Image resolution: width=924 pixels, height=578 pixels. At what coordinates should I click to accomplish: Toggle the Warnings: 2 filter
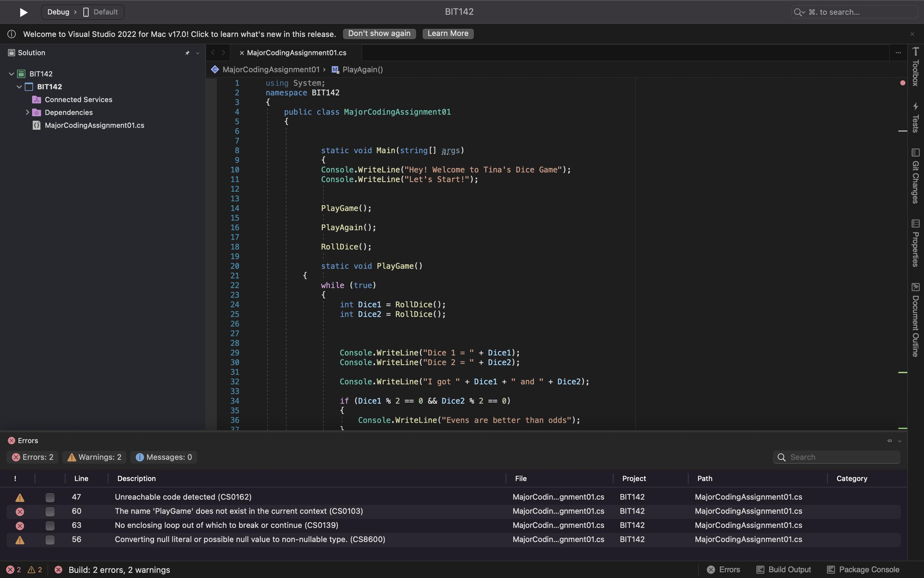click(x=94, y=457)
